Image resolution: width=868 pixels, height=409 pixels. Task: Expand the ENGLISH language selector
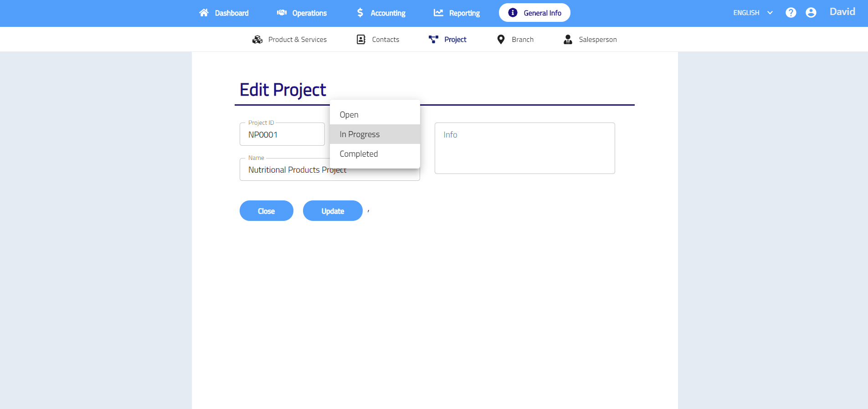(753, 13)
